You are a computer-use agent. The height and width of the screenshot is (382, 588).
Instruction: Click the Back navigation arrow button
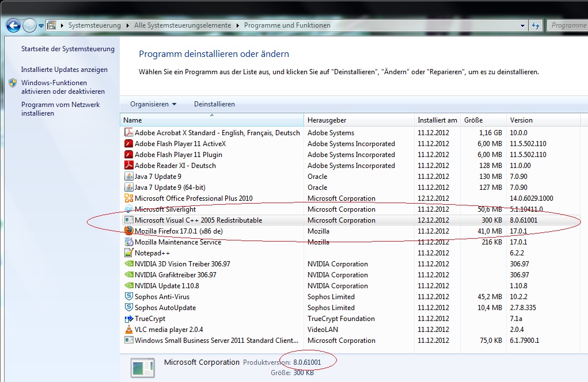click(13, 25)
